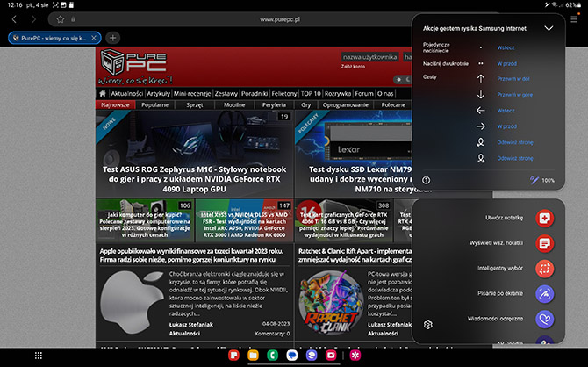Select the Najnowsze tab

[115, 105]
